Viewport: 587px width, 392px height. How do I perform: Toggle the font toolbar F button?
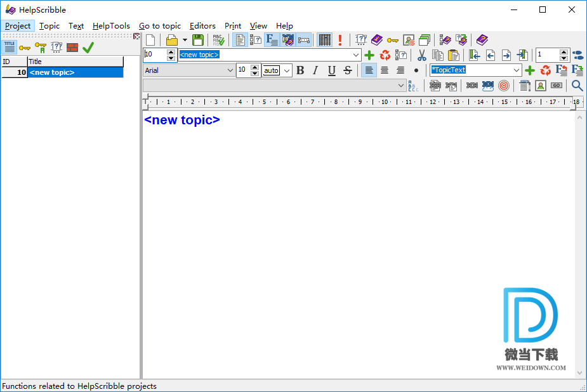pyautogui.click(x=272, y=40)
